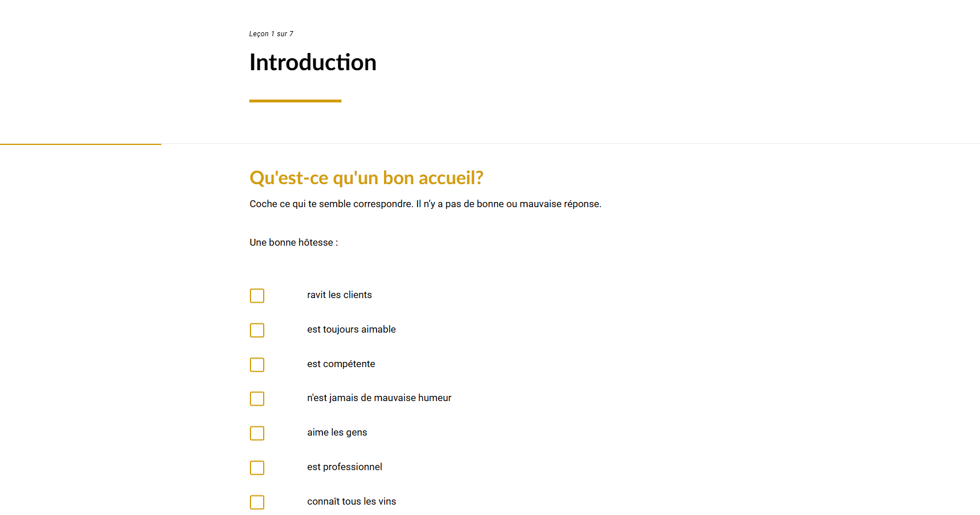Click the "est toujours aimable" label text
Viewport: 980px width, 515px height.
[x=351, y=329]
